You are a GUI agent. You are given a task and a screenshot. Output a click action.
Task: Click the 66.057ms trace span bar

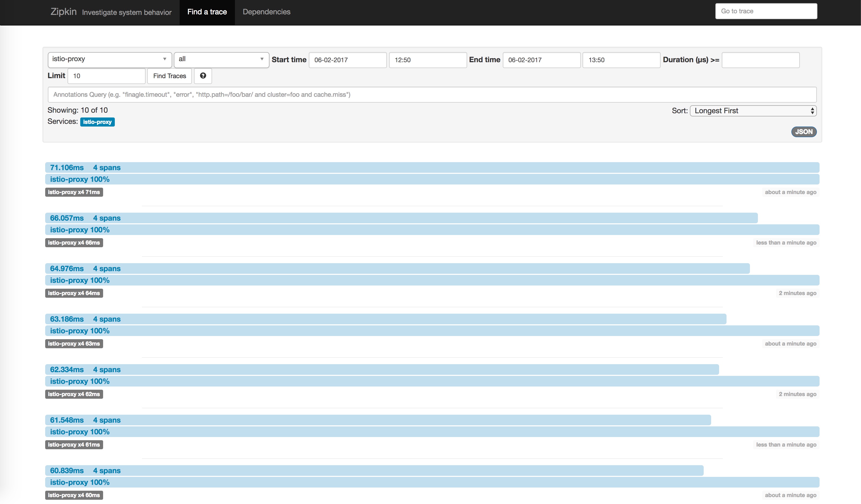402,218
